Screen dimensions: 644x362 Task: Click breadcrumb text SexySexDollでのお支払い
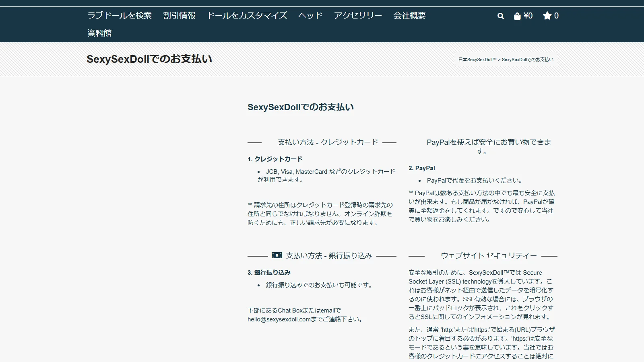coord(527,60)
